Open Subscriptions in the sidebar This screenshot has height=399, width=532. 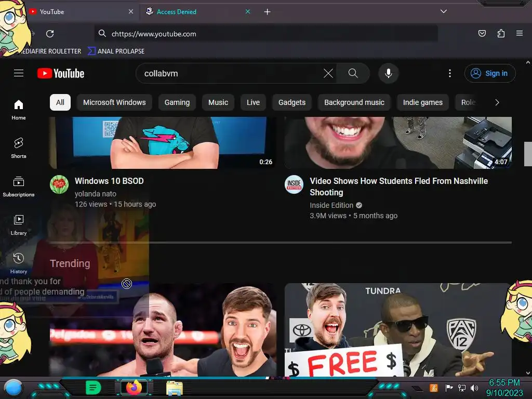19,187
